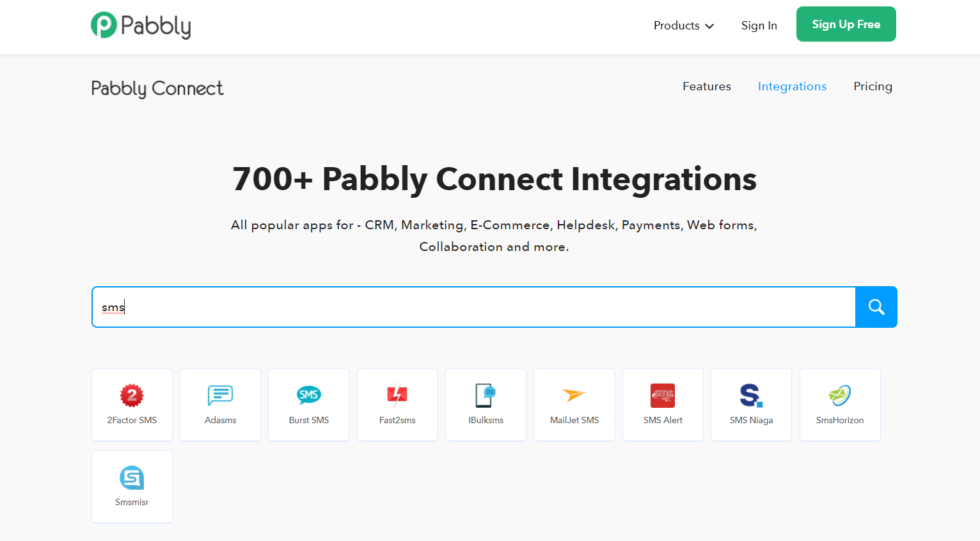980x541 pixels.
Task: Choose the Smsmisr blue icon
Action: [132, 478]
